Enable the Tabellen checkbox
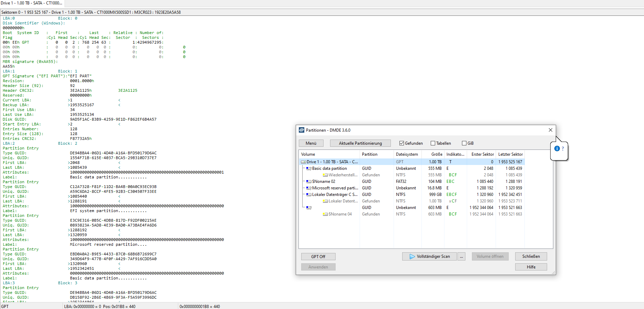The height and width of the screenshot is (309, 644). tap(433, 143)
